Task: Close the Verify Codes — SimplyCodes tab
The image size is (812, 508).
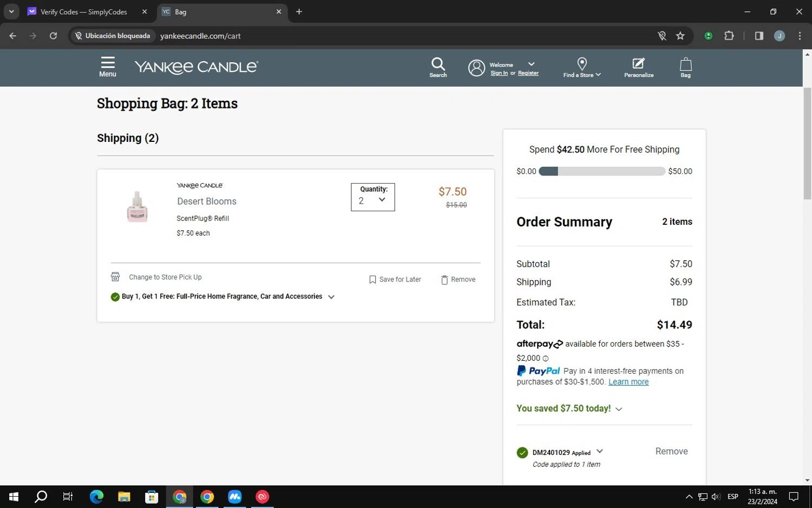Action: 145,11
